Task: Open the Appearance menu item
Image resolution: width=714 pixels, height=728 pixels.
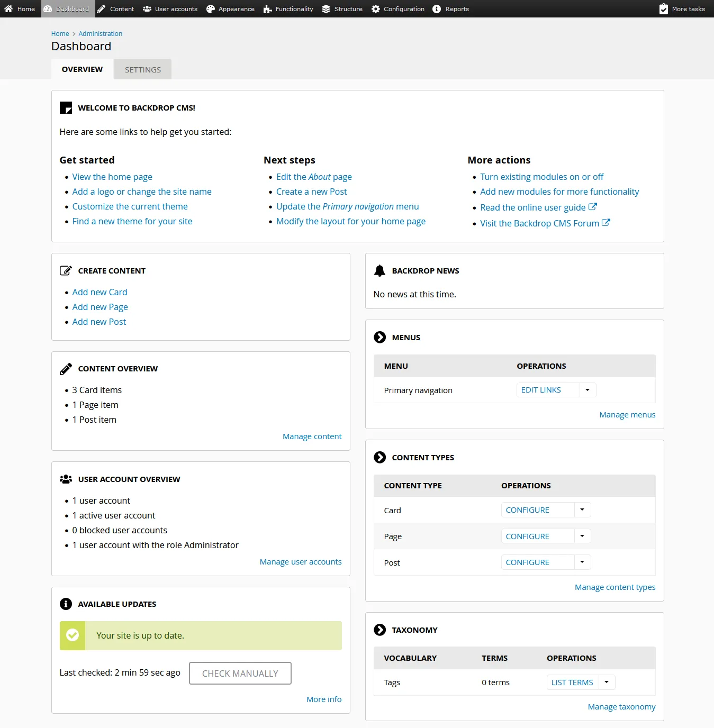Action: (230, 8)
